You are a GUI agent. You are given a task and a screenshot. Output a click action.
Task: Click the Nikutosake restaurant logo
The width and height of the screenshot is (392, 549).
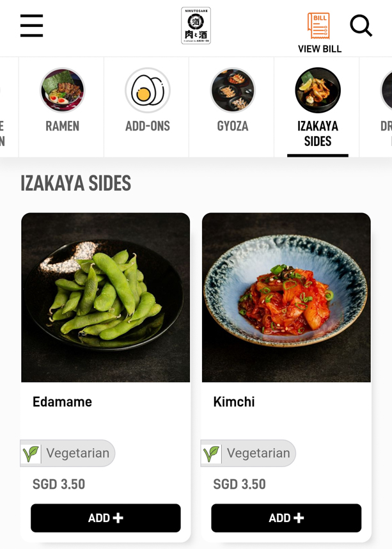(x=196, y=26)
